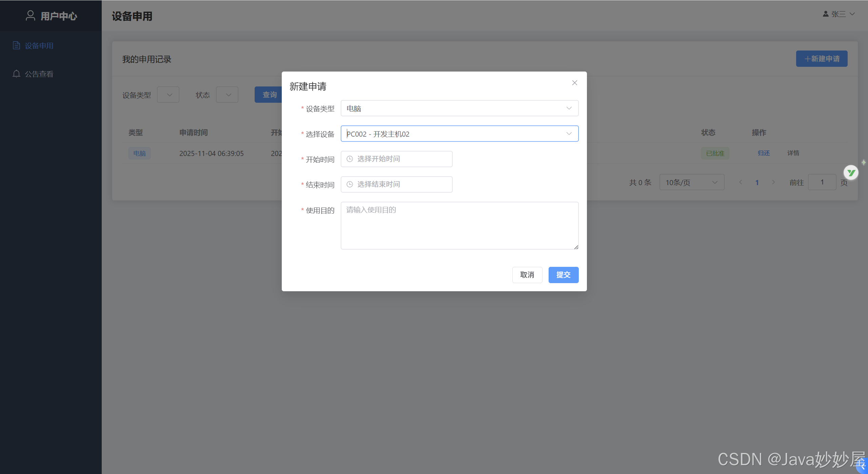Click the person icon next to 张三
Screen dimensions: 868x474
pyautogui.click(x=826, y=14)
